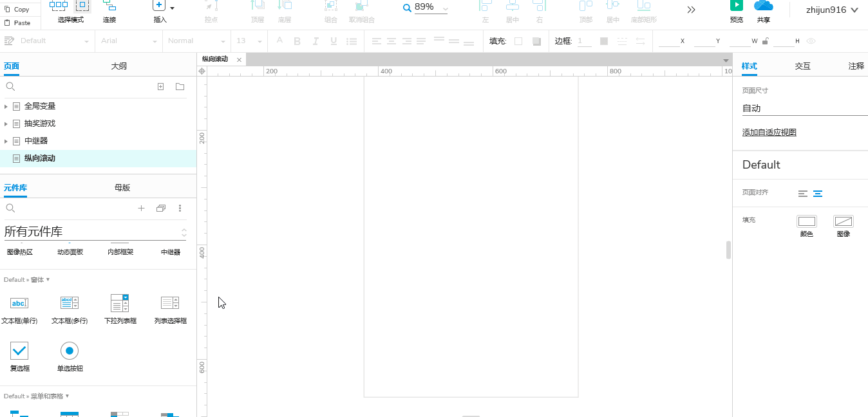Screen dimensions: 868x417
Task: Select the 复选框 checkbox widget
Action: (x=19, y=352)
